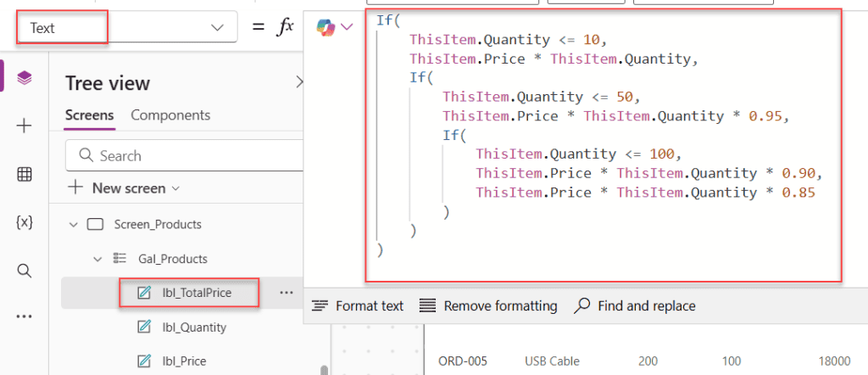This screenshot has height=375, width=868.
Task: Open the Variables {x} icon
Action: [25, 222]
